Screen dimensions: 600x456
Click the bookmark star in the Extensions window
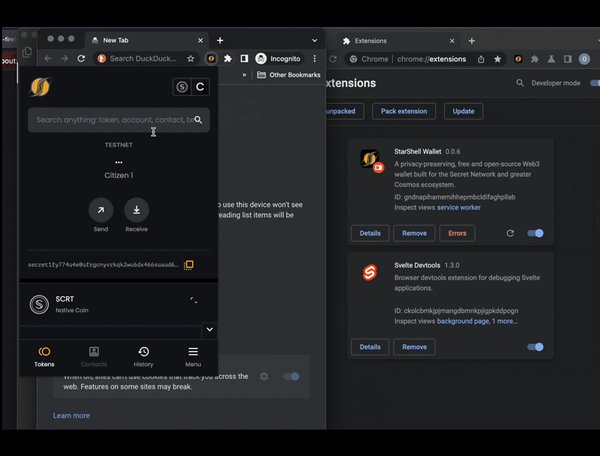click(497, 59)
